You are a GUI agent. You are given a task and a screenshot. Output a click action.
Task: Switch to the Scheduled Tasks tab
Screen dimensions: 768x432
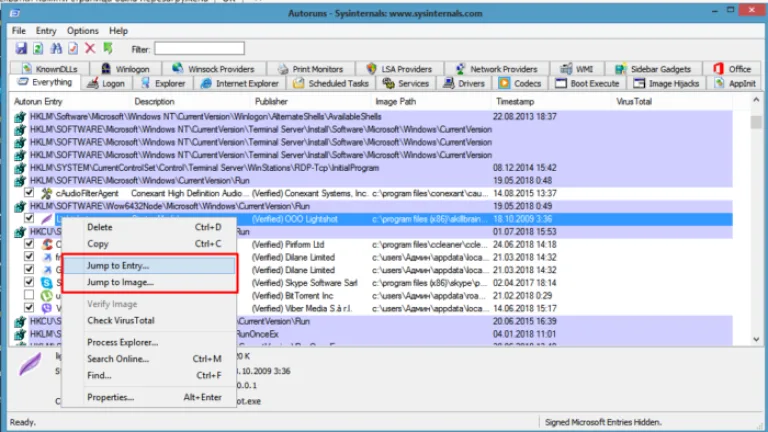point(331,83)
